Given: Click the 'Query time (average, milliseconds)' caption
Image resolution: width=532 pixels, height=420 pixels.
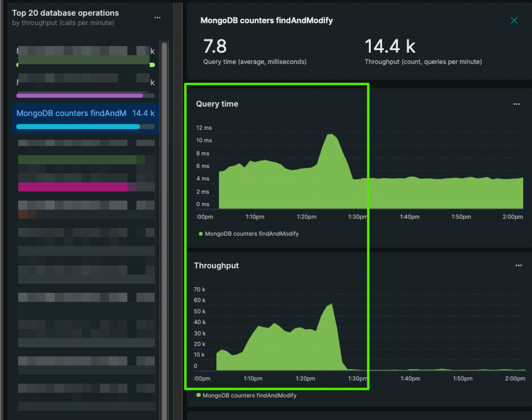Looking at the screenshot, I should [x=255, y=62].
